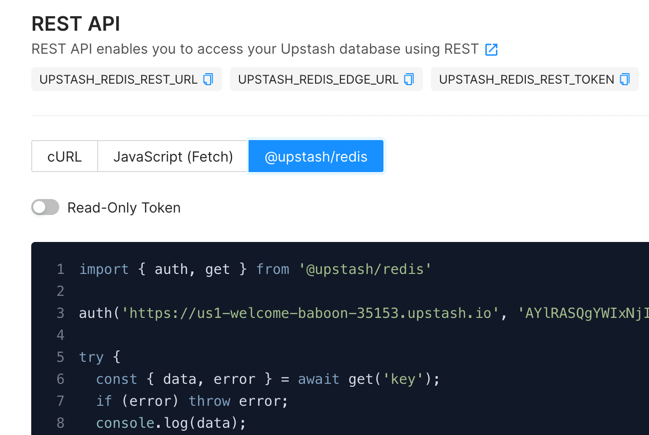Click the REST API heading
Screen dimensions: 649x435
[x=76, y=22]
